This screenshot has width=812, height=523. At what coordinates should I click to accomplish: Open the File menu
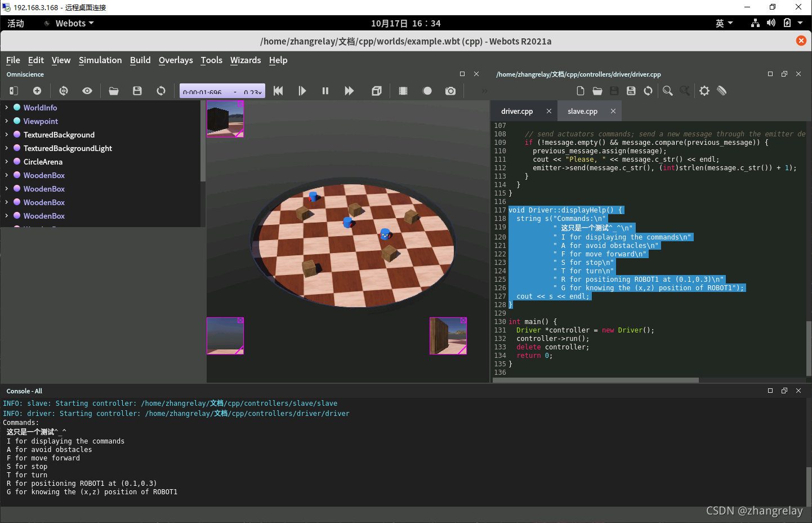tap(13, 60)
